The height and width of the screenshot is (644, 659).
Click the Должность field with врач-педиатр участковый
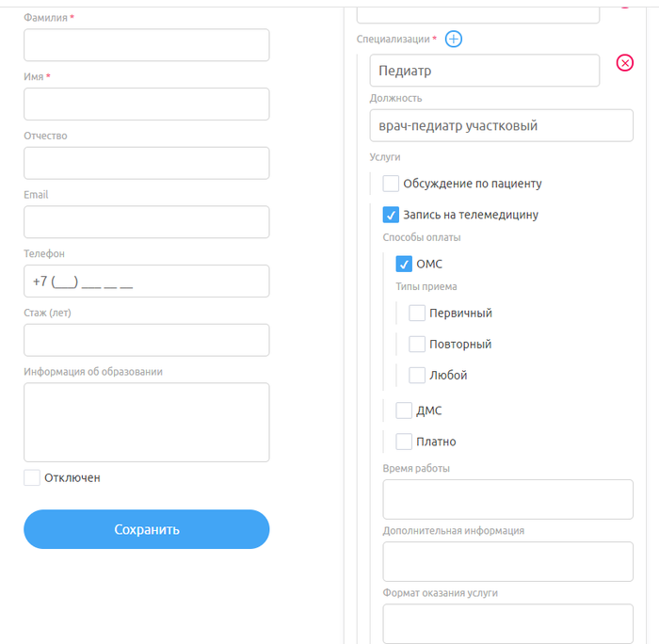[501, 126]
